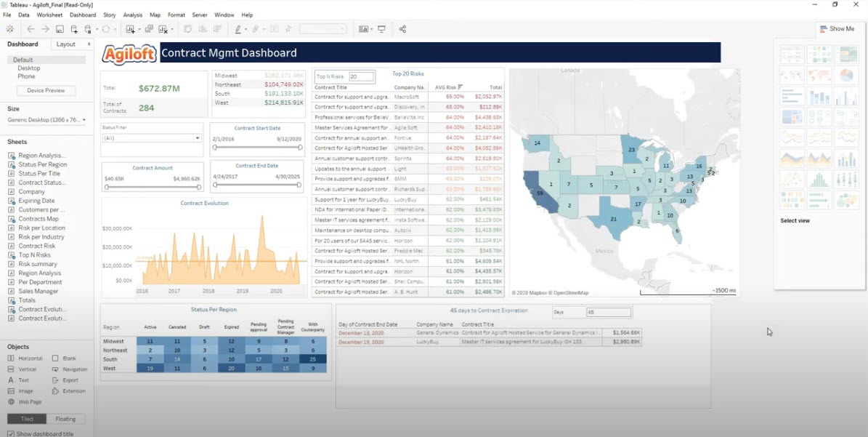The image size is (868, 437).
Task: Click the Show/hide cards icon
Action: pyautogui.click(x=363, y=29)
